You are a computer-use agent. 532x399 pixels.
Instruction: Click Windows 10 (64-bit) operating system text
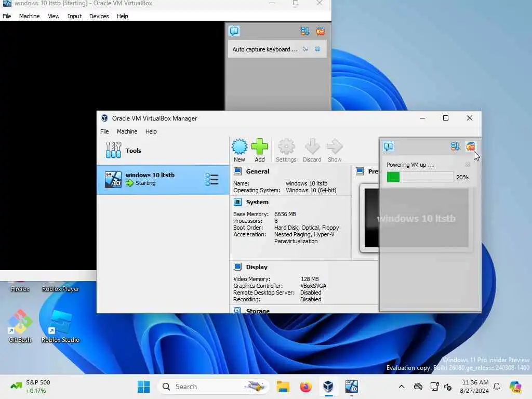311,190
